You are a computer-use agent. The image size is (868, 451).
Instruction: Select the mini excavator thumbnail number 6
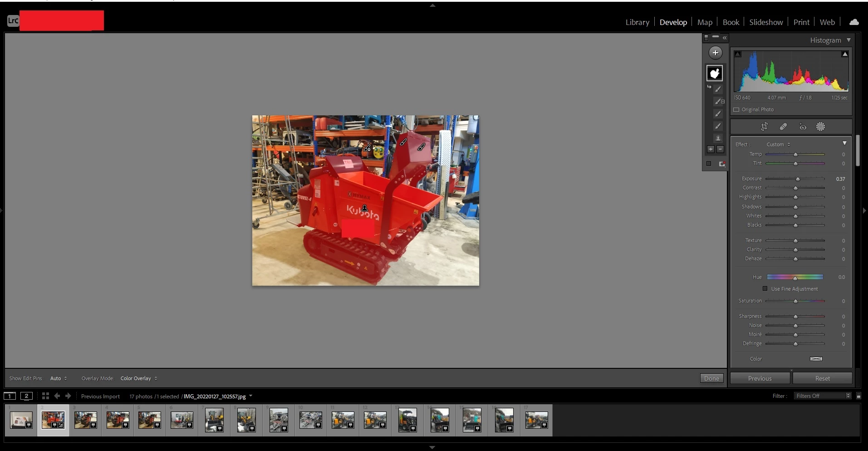point(182,420)
